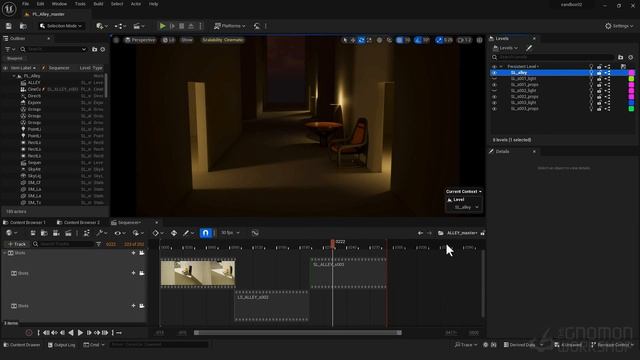This screenshot has height=360, width=640.
Task: Open the File menu
Action: point(25,4)
